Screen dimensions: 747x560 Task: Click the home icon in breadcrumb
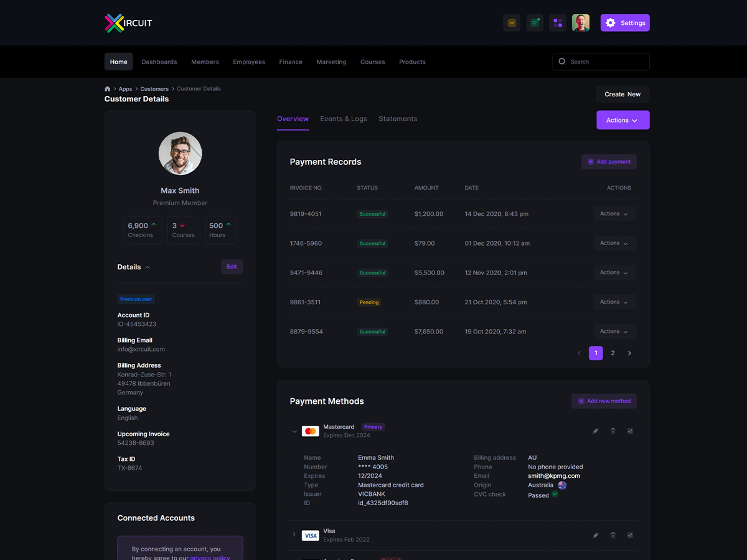(108, 89)
